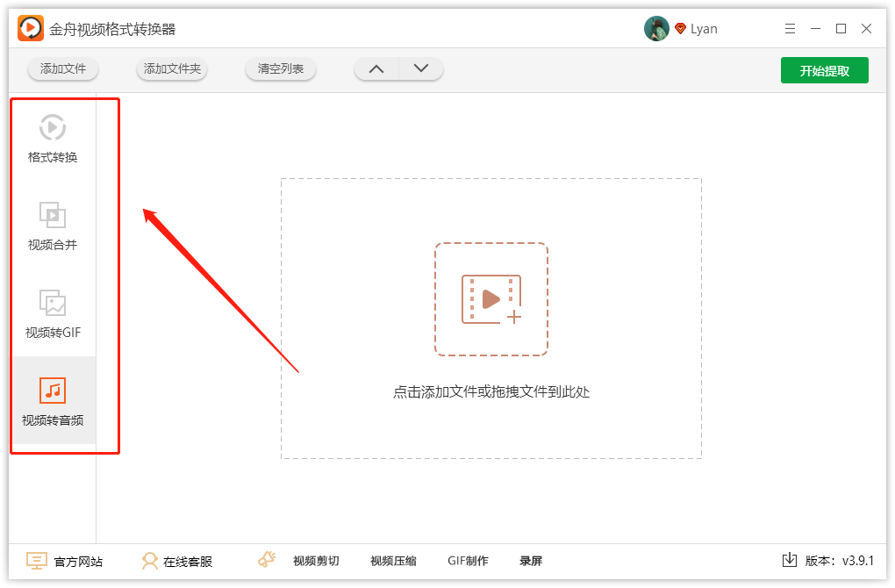The width and height of the screenshot is (895, 588).
Task: Open the 视频剪切 tool at bottom
Action: 317,560
